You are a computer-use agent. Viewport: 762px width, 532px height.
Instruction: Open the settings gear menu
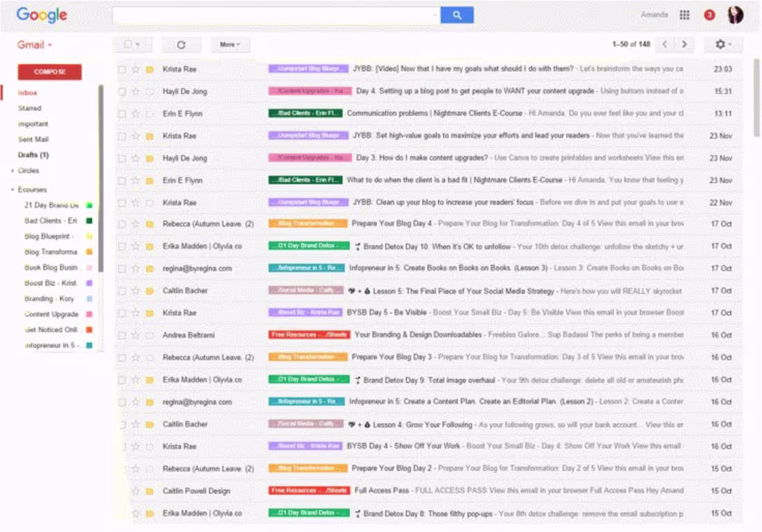pyautogui.click(x=723, y=44)
